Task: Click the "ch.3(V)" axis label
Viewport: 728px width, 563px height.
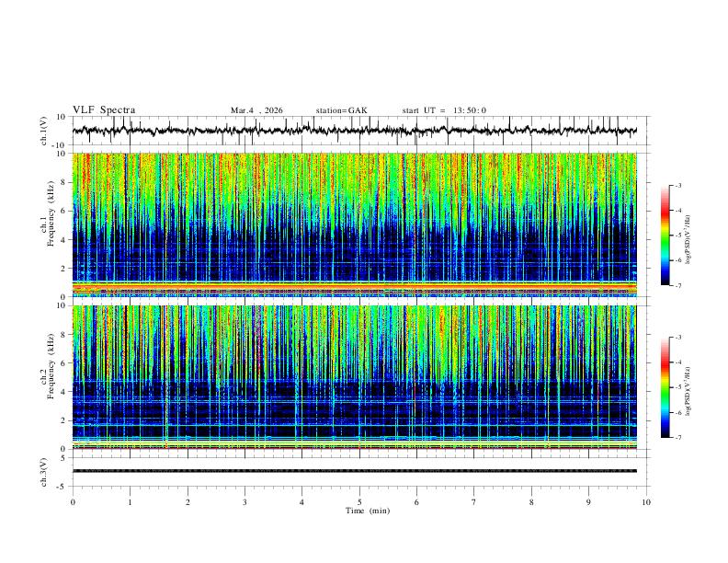Action: point(44,473)
